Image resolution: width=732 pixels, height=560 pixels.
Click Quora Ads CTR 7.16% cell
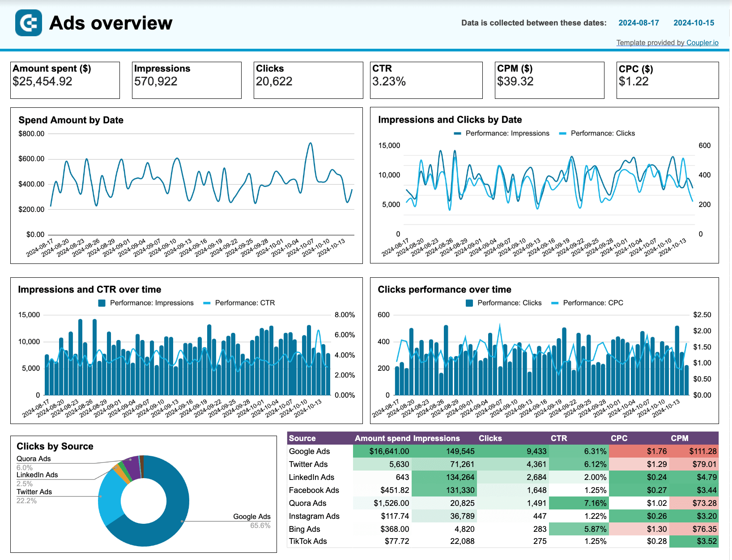(x=579, y=503)
